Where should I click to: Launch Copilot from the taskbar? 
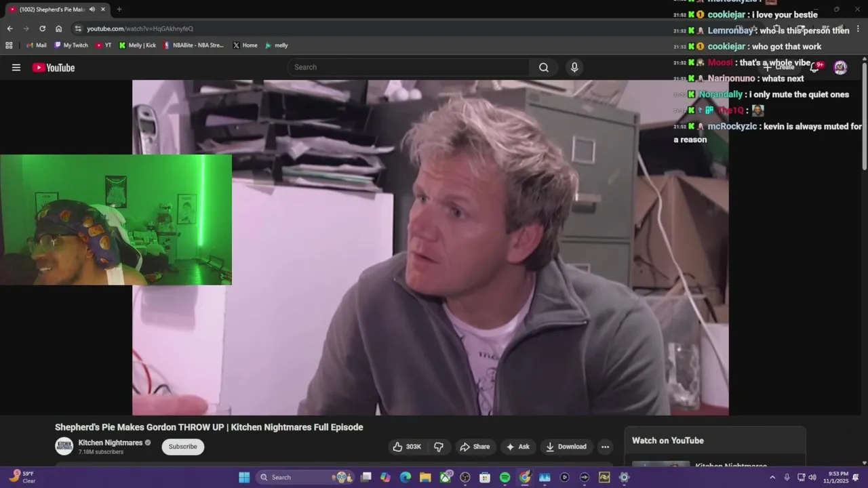385,477
